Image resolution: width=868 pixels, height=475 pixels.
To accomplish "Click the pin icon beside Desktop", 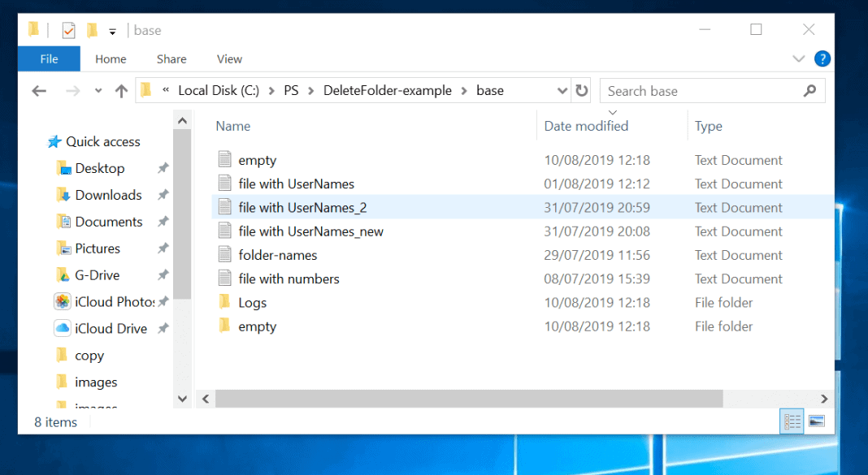I will click(x=163, y=167).
